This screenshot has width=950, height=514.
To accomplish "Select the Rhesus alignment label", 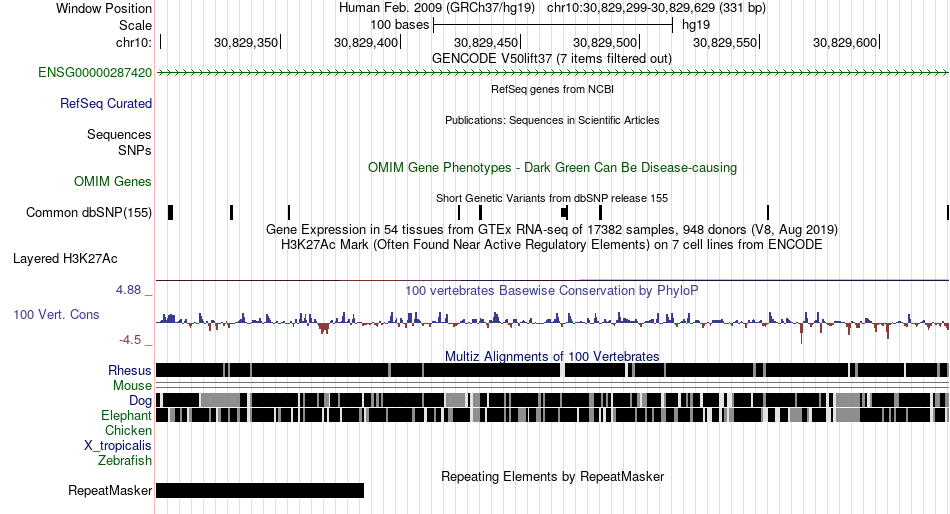I will point(130,370).
